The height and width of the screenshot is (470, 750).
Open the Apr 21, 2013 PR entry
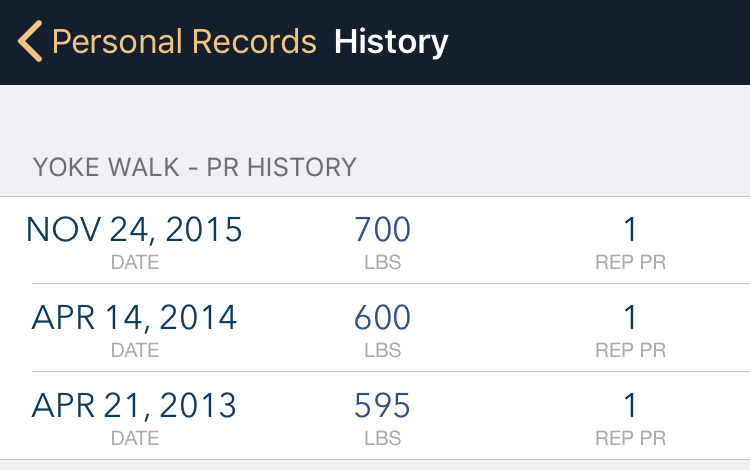click(375, 415)
